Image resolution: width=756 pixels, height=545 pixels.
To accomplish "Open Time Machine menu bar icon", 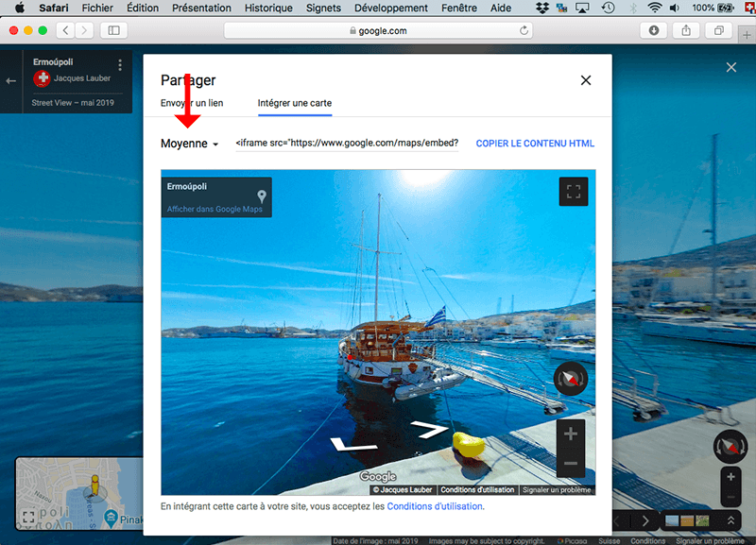I will click(608, 8).
